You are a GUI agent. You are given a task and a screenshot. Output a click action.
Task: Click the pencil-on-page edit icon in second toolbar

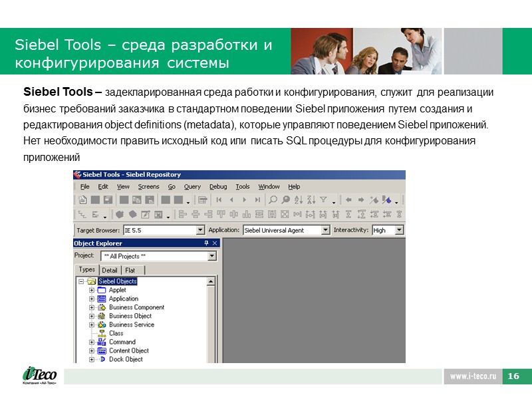pyautogui.click(x=145, y=214)
